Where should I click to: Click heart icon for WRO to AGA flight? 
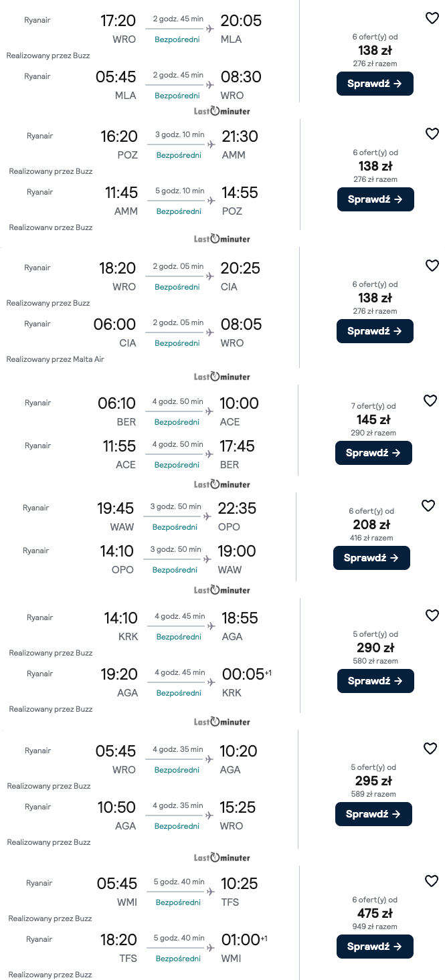[x=430, y=749]
